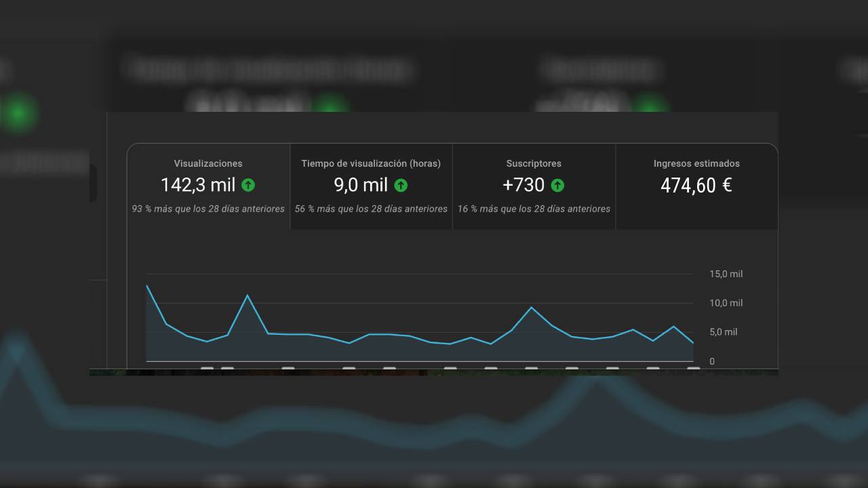Screen dimensions: 868x488
Task: Click green up-arrow icon beside +730
Action: (557, 185)
